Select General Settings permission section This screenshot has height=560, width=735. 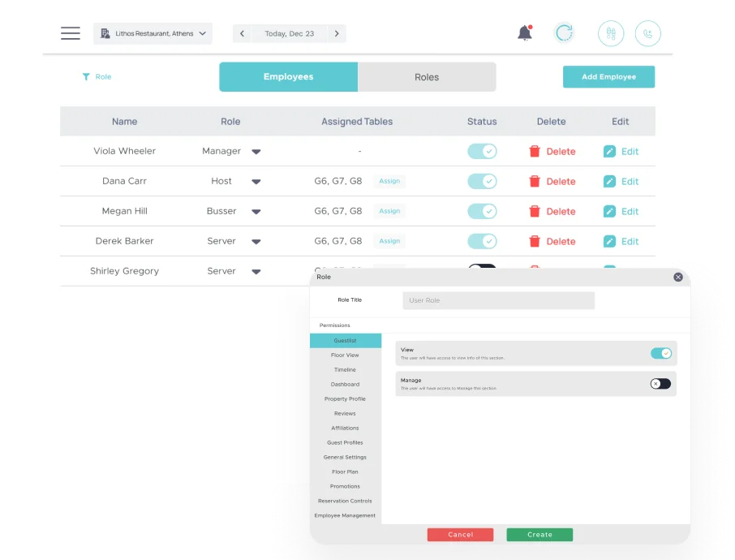point(346,457)
